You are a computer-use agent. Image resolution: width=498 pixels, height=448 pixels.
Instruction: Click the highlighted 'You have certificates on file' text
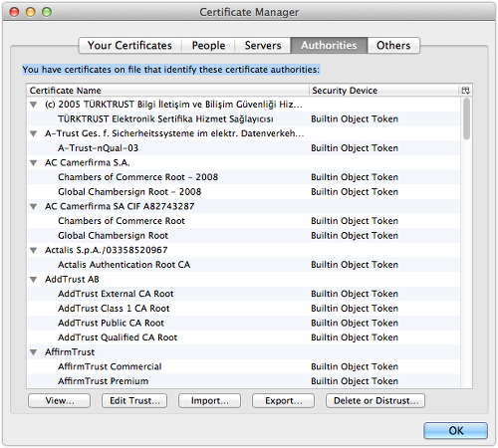click(171, 70)
